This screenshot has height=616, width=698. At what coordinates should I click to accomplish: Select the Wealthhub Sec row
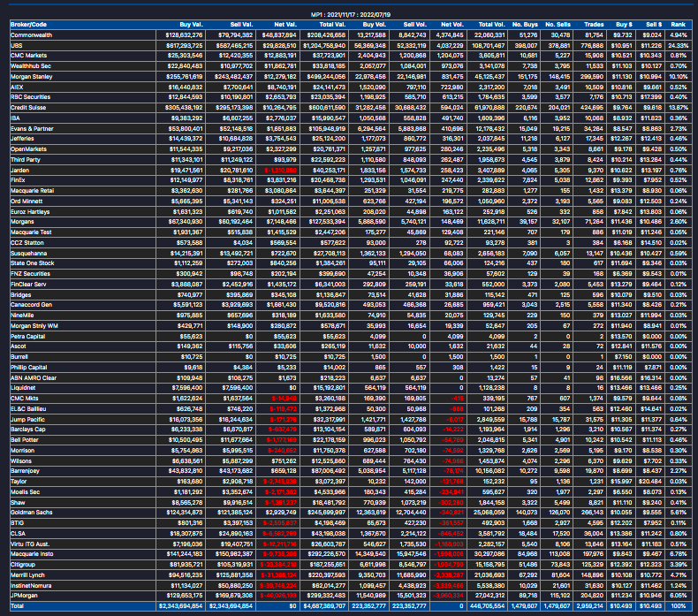[351, 66]
